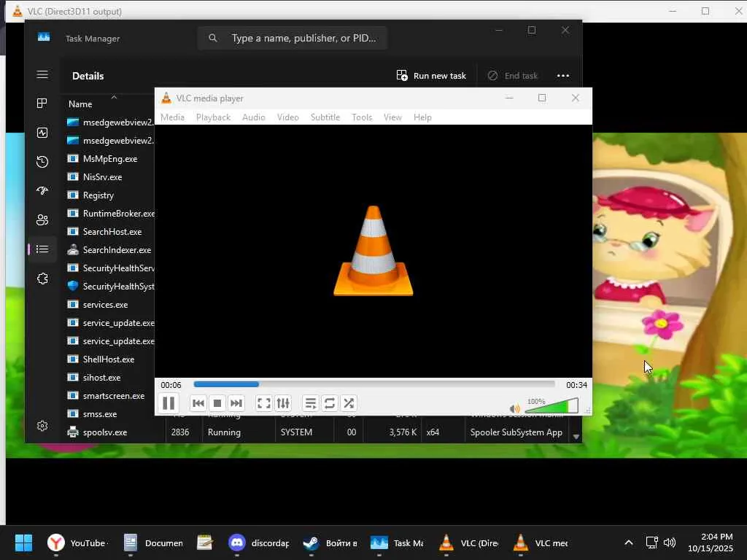Open Task Manager App history page
This screenshot has width=747, height=560.
coord(42,162)
